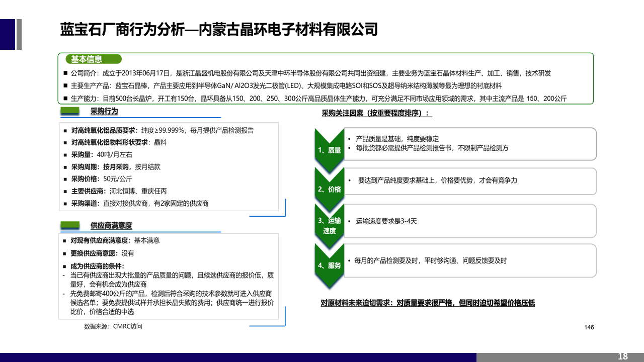Select the 采购行为 section heading
Screen dimensions: 644x362
tap(104, 112)
